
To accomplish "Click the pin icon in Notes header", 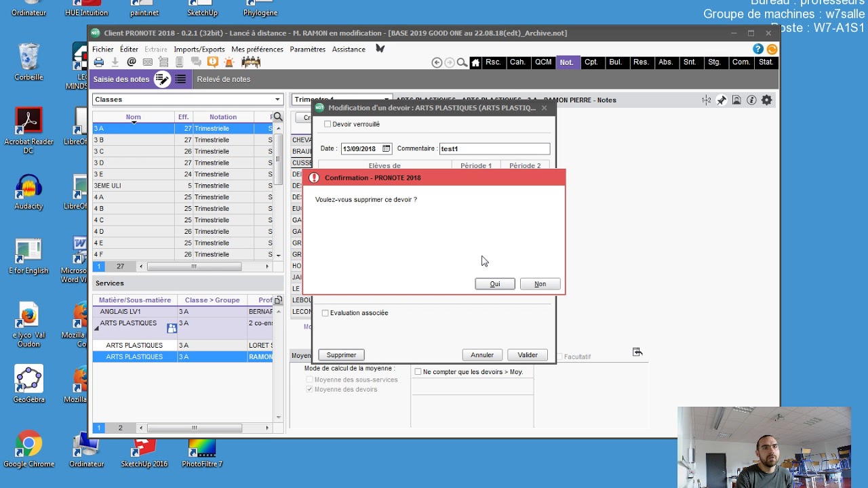I will click(x=722, y=100).
